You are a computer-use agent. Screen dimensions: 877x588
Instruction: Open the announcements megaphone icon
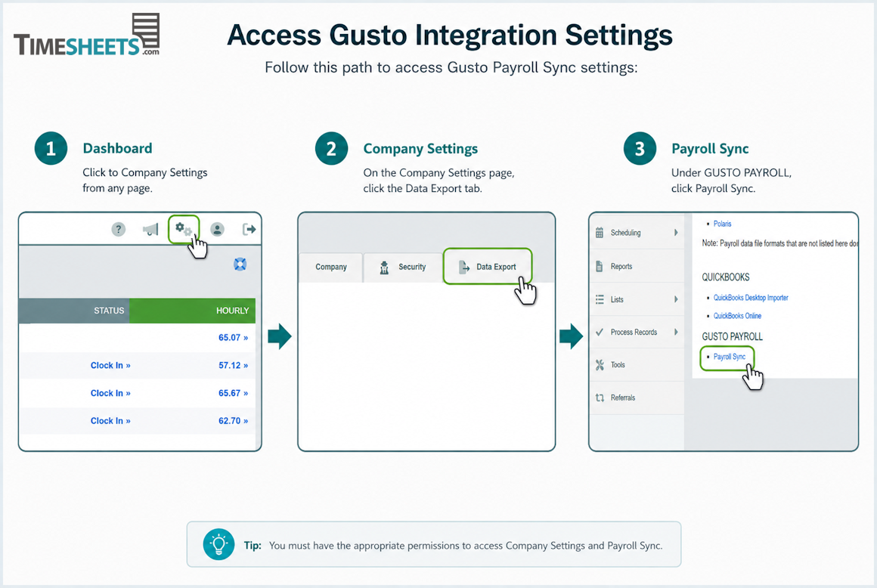[x=150, y=229]
